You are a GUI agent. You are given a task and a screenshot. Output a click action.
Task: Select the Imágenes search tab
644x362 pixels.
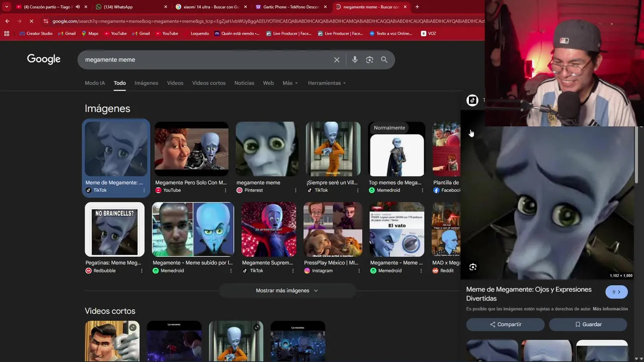(146, 83)
